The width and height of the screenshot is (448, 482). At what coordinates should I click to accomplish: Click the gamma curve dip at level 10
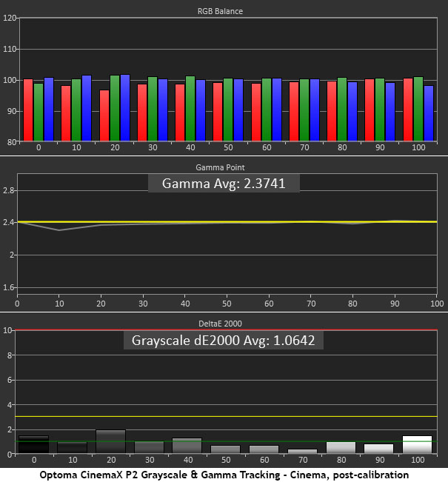[59, 230]
